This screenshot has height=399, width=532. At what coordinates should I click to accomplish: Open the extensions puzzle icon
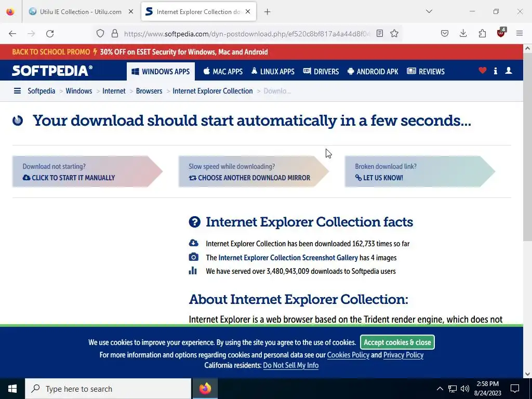coord(482,34)
